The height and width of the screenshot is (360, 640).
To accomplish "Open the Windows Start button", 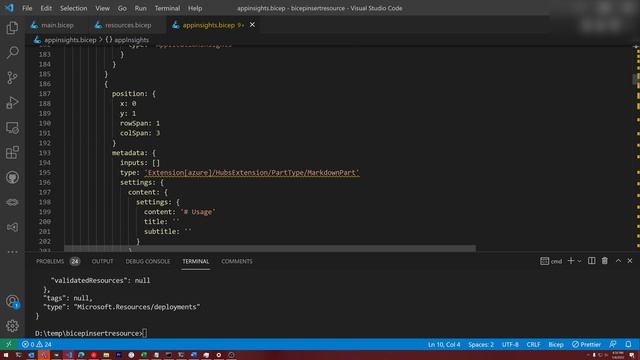I will tap(6, 355).
